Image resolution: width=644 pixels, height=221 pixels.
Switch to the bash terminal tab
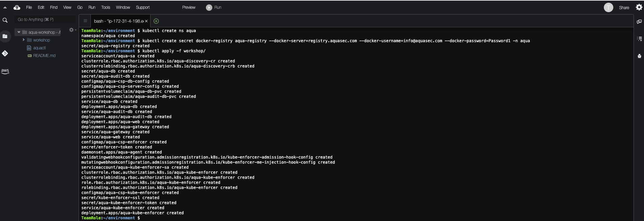point(119,21)
